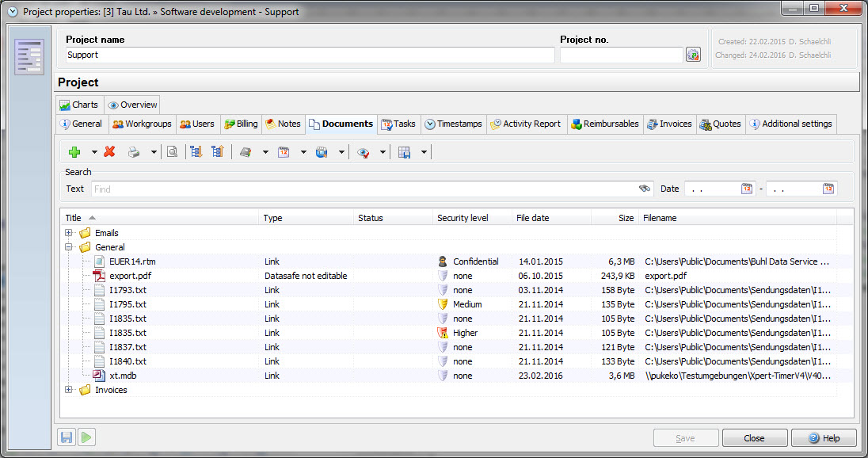Open calendar picker for start date
This screenshot has width=868, height=458.
tap(746, 189)
